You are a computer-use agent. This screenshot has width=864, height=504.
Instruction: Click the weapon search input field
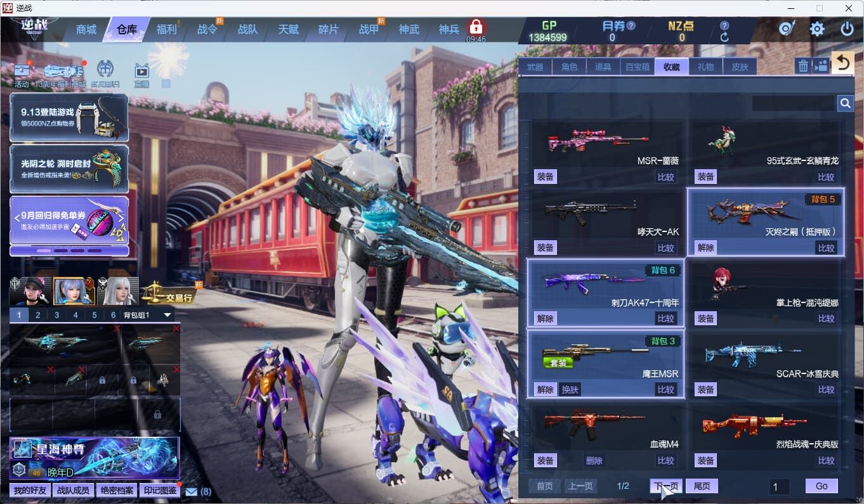point(794,103)
